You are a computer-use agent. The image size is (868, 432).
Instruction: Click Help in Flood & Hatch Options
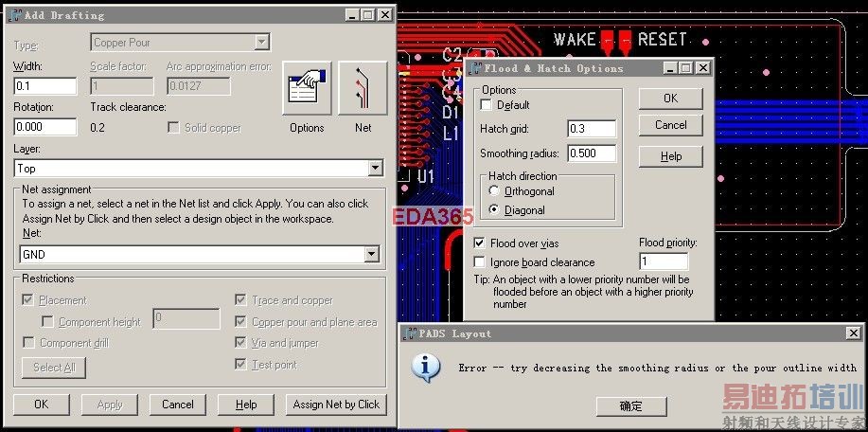point(670,156)
